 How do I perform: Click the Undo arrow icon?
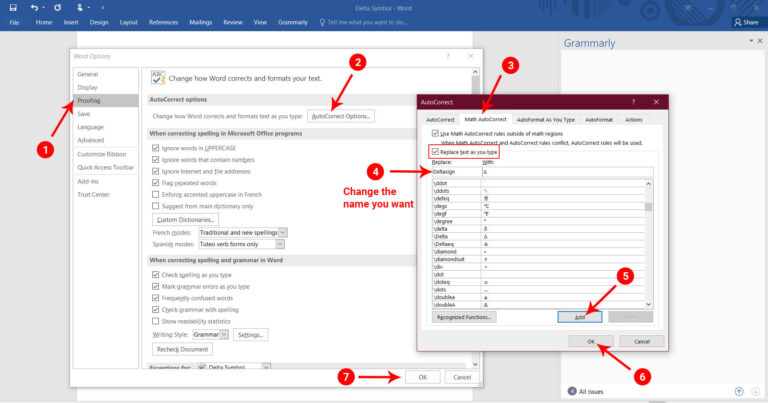coord(34,8)
